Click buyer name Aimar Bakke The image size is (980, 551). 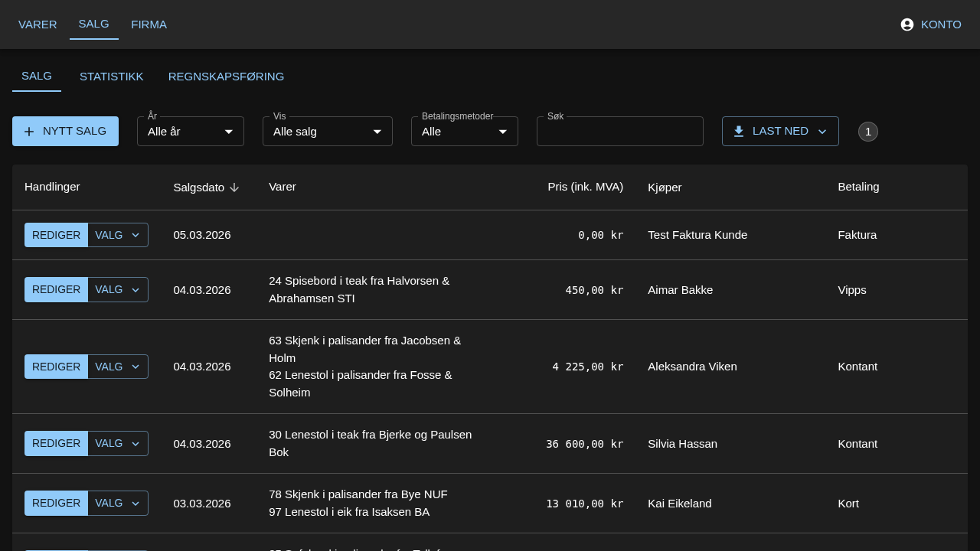[x=680, y=290]
